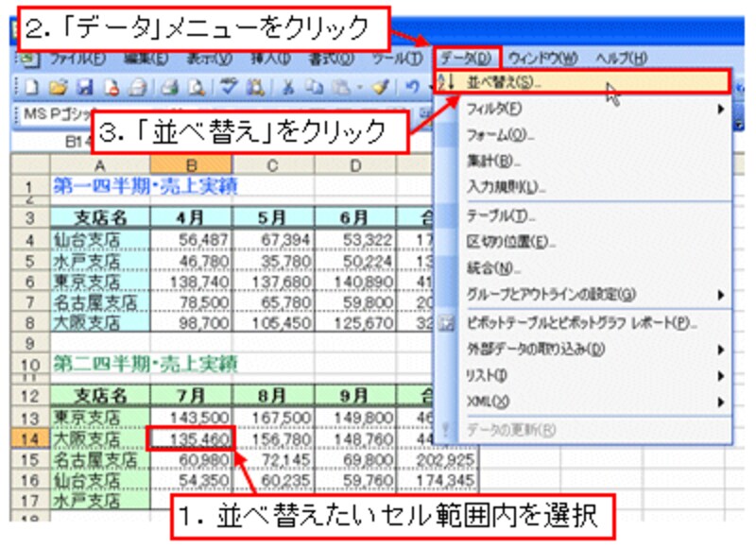Click cell 仙台支店 in row 4
The height and width of the screenshot is (548, 756).
pos(100,240)
